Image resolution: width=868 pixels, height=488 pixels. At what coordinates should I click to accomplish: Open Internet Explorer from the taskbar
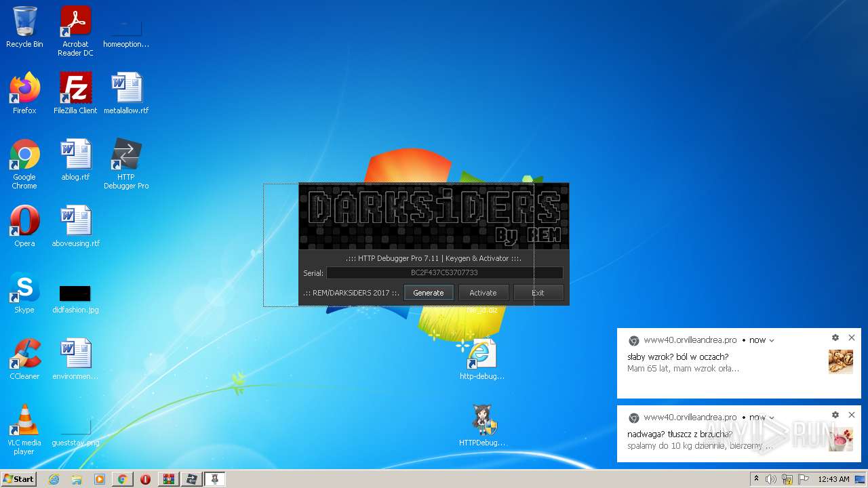coord(54,479)
